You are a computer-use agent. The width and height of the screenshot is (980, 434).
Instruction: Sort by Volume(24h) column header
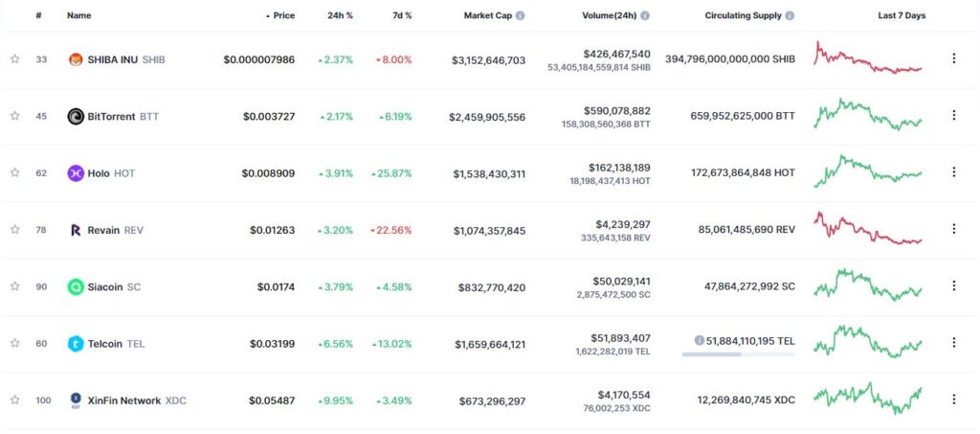[x=610, y=15]
